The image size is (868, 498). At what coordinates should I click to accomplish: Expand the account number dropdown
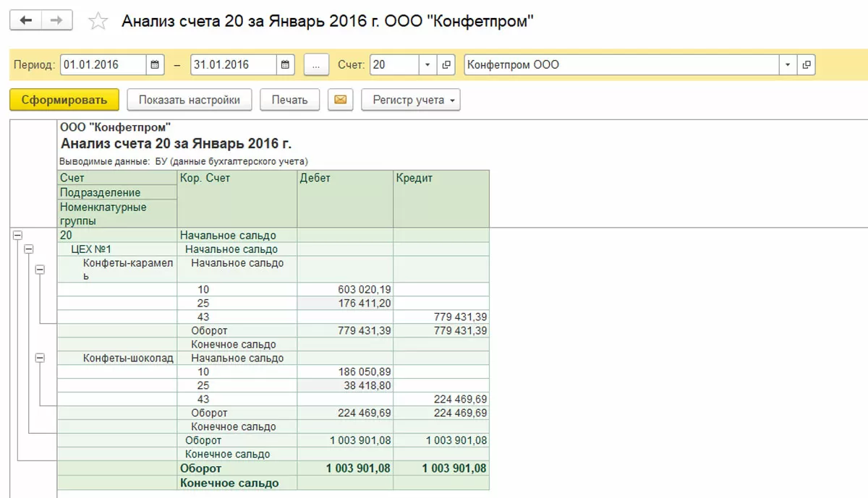tap(427, 64)
